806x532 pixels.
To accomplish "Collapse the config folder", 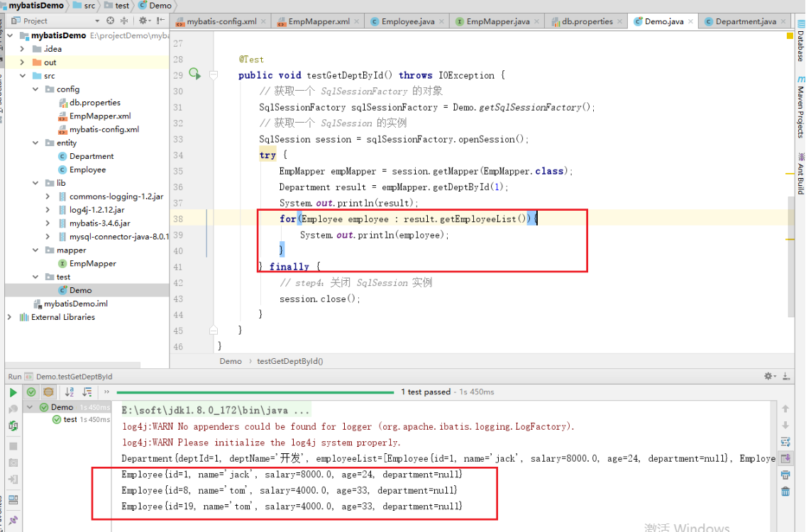I will click(35, 89).
